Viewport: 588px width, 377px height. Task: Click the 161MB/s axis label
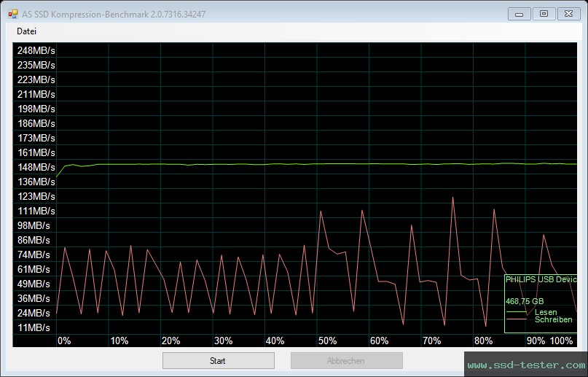(36, 152)
